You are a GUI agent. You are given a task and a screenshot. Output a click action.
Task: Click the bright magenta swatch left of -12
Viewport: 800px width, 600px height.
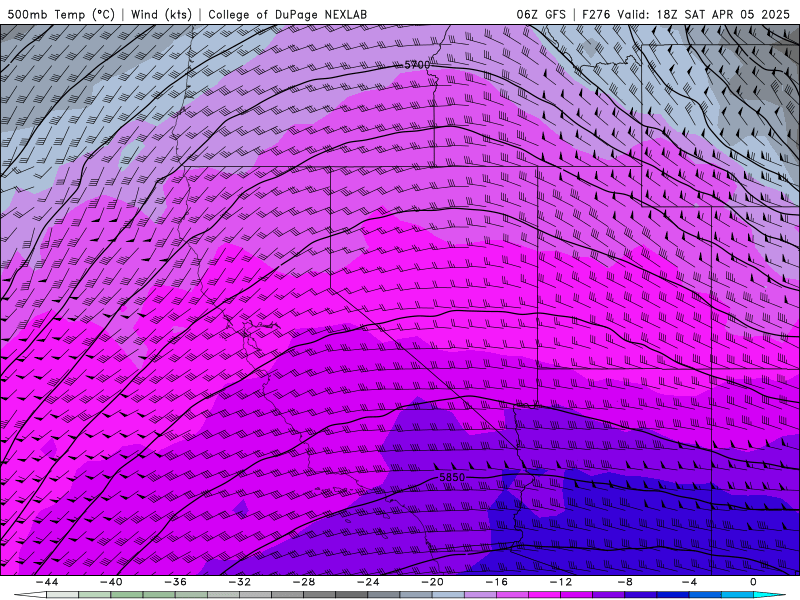tap(545, 595)
